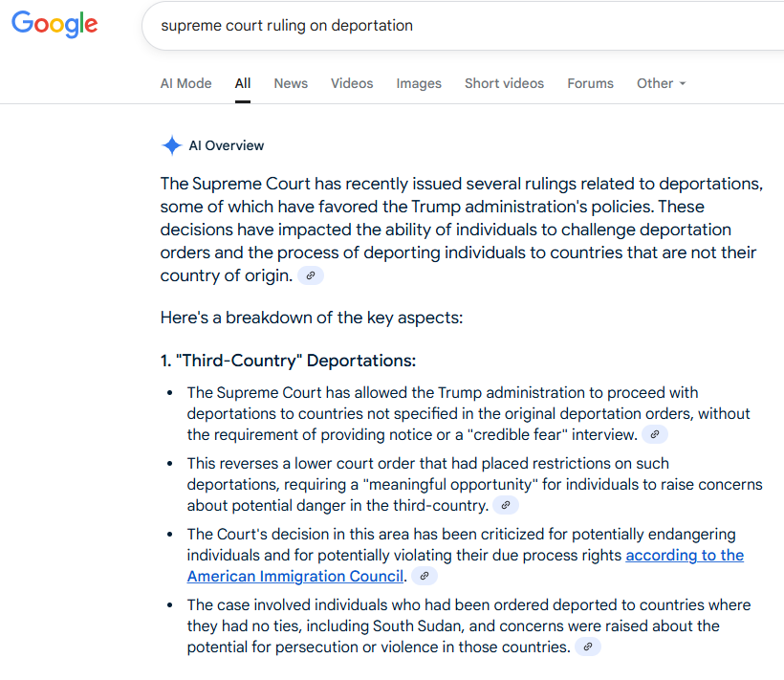Click the "Third-Country" Deportations heading
Image resolution: width=784 pixels, height=680 pixels.
click(x=288, y=361)
